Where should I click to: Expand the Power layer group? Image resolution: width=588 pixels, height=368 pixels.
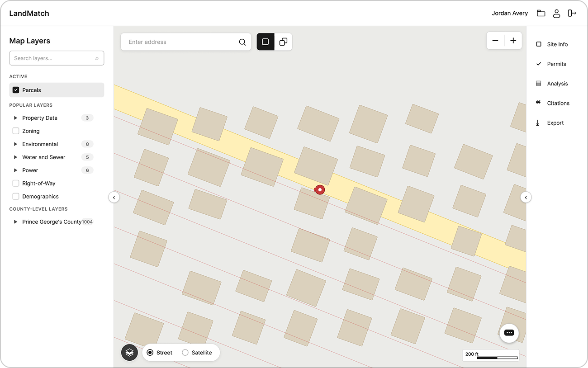15,170
